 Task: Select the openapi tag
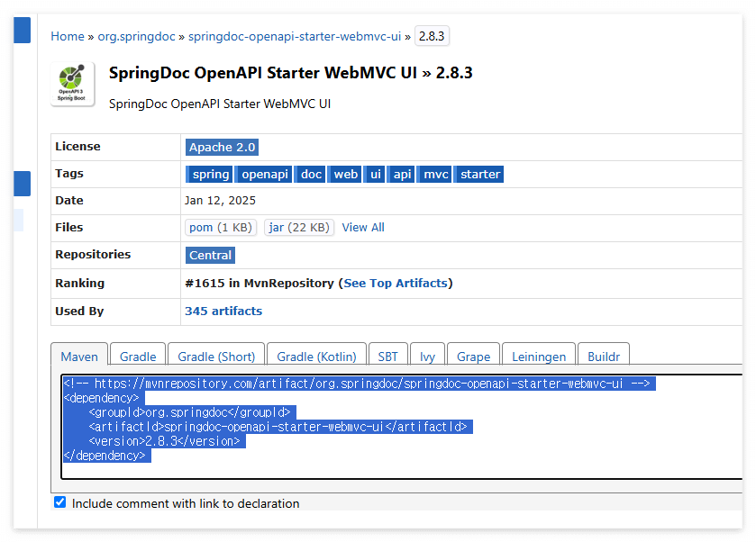pyautogui.click(x=264, y=174)
